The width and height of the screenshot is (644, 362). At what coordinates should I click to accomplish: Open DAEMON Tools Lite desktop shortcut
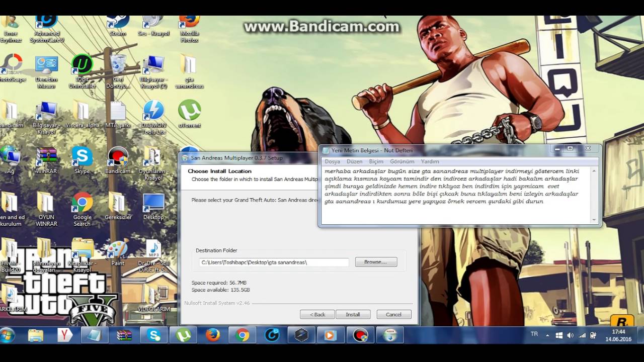(x=153, y=117)
